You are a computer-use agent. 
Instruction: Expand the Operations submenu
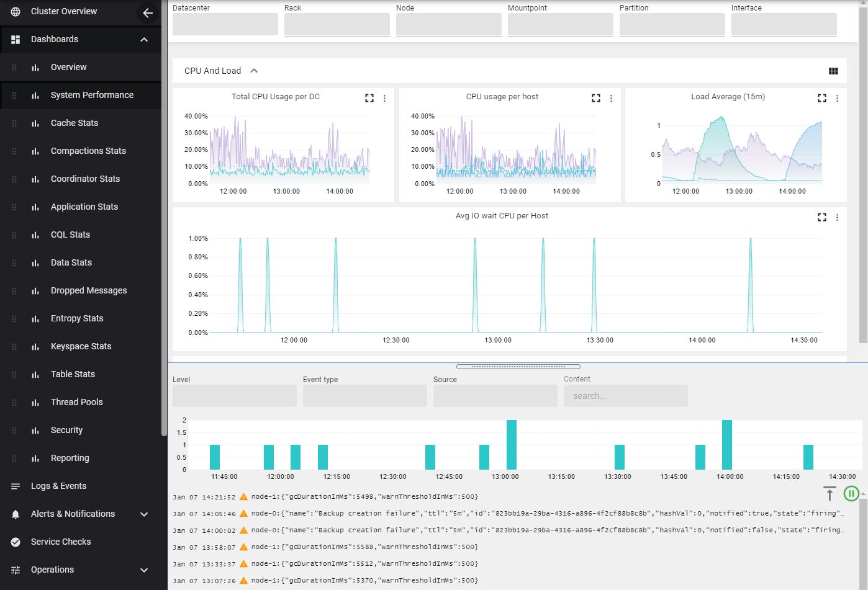tap(144, 570)
